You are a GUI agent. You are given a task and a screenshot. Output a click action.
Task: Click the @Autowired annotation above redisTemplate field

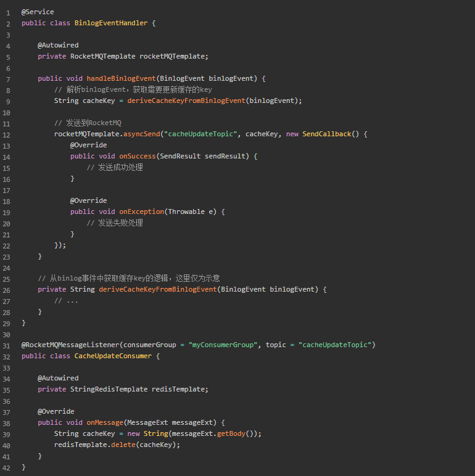pyautogui.click(x=58, y=378)
